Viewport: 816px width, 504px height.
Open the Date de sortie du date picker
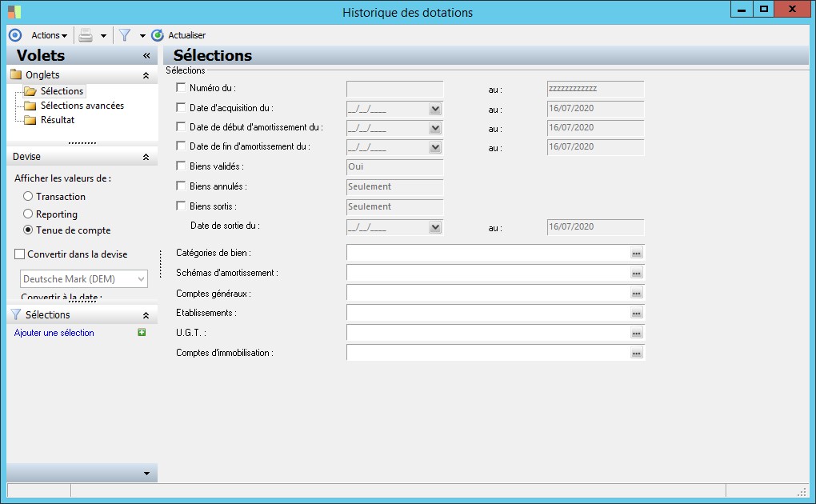point(435,227)
